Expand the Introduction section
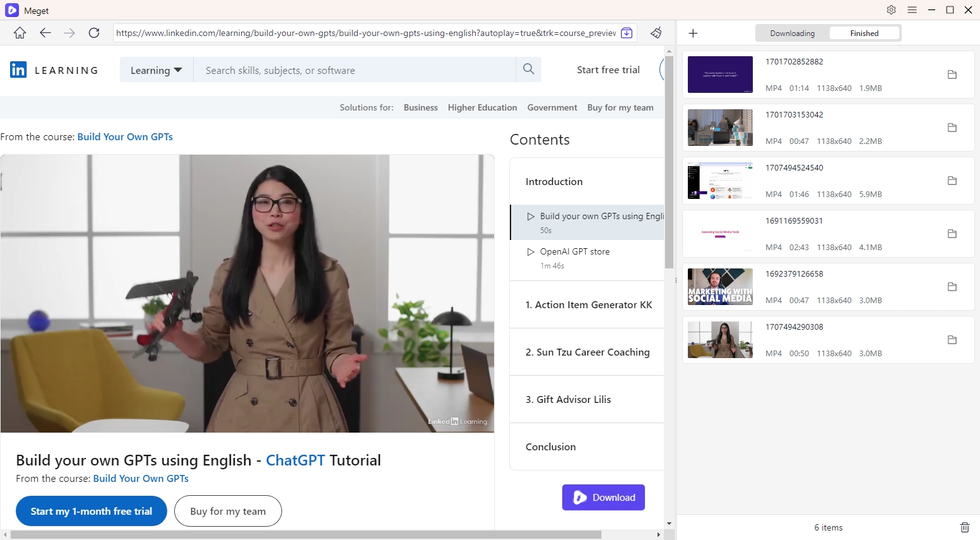 [587, 181]
